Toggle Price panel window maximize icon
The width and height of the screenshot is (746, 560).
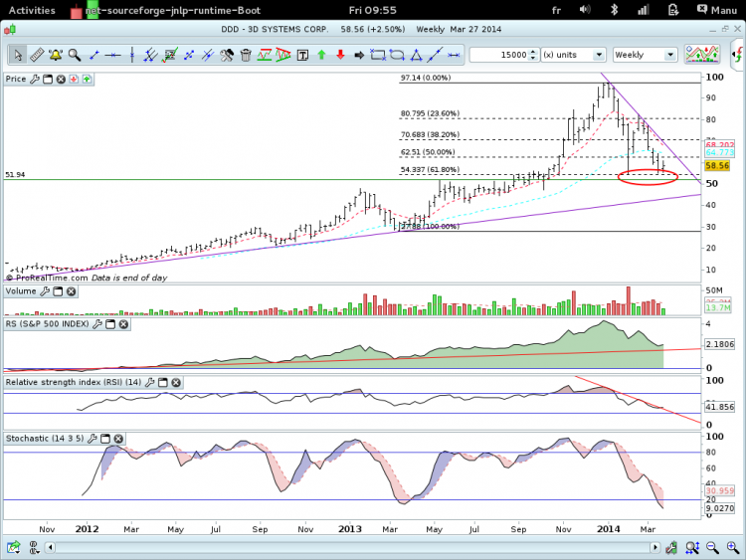[x=48, y=79]
